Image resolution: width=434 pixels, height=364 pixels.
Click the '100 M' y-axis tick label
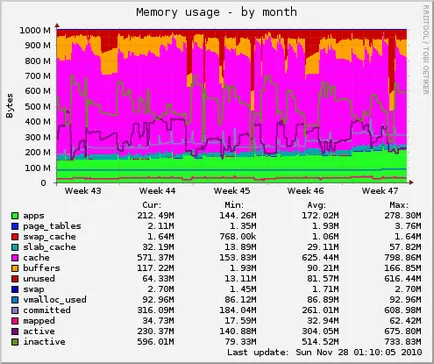pos(38,168)
